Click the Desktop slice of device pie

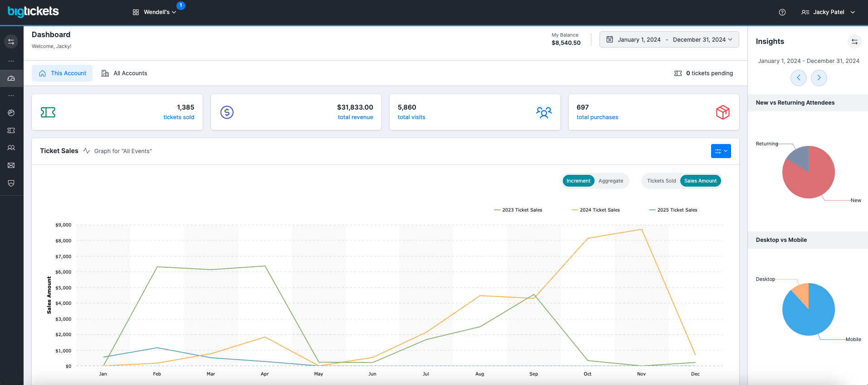point(803,293)
